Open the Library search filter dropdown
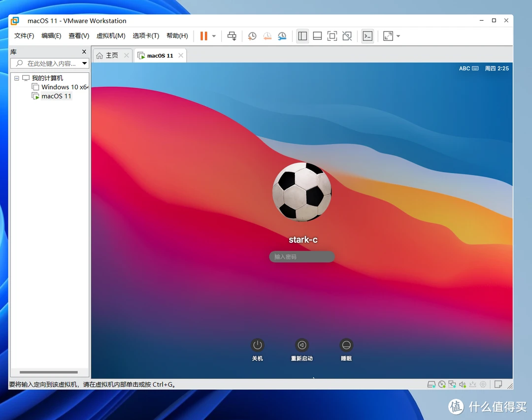 click(x=84, y=63)
